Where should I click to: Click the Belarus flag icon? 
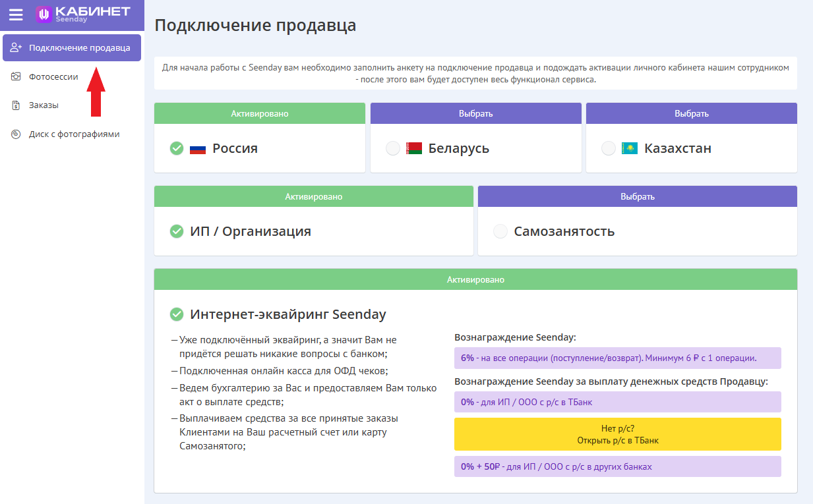(414, 149)
